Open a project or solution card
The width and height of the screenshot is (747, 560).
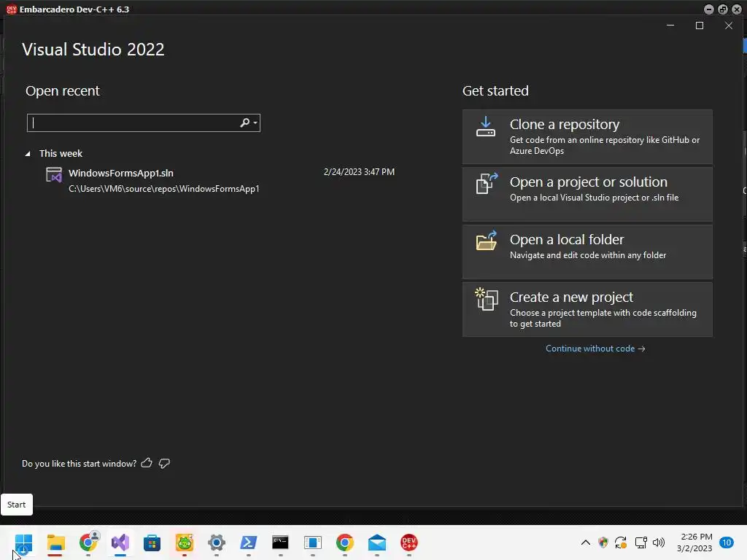pyautogui.click(x=587, y=194)
